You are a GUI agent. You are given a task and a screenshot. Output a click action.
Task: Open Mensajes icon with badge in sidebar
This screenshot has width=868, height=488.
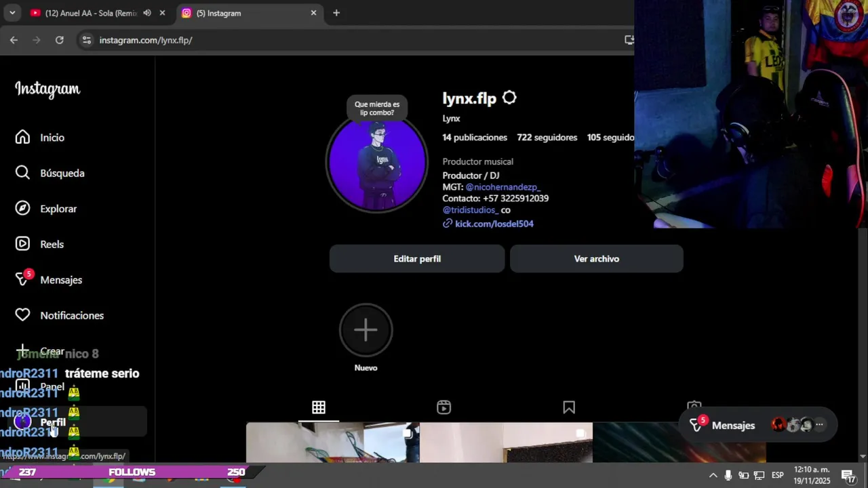tap(23, 279)
